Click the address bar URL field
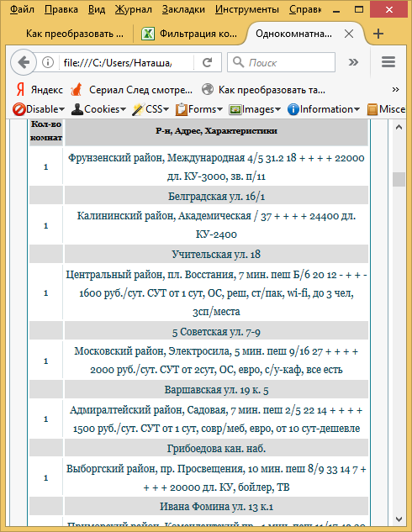This screenshot has width=412, height=532. pyautogui.click(x=118, y=62)
